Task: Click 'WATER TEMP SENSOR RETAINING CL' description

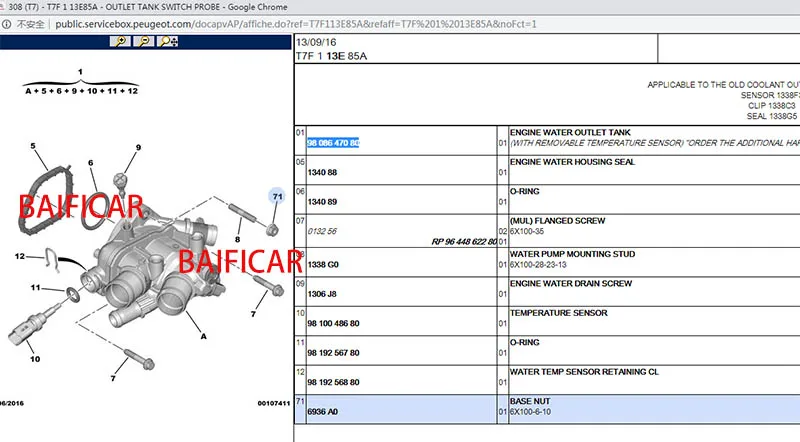Action: (x=584, y=372)
